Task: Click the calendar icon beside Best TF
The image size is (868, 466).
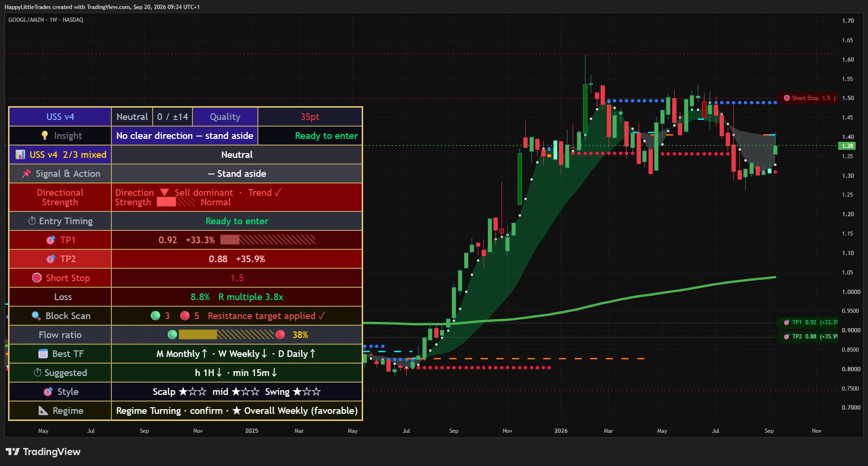Action: click(x=43, y=354)
